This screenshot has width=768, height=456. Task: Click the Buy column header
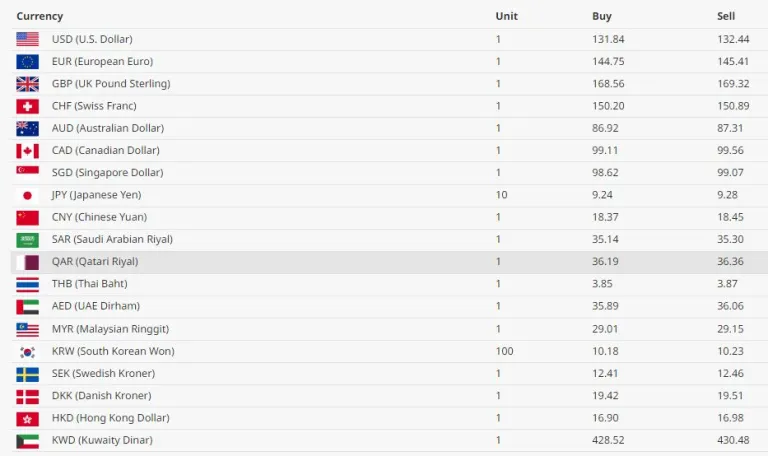pos(602,16)
